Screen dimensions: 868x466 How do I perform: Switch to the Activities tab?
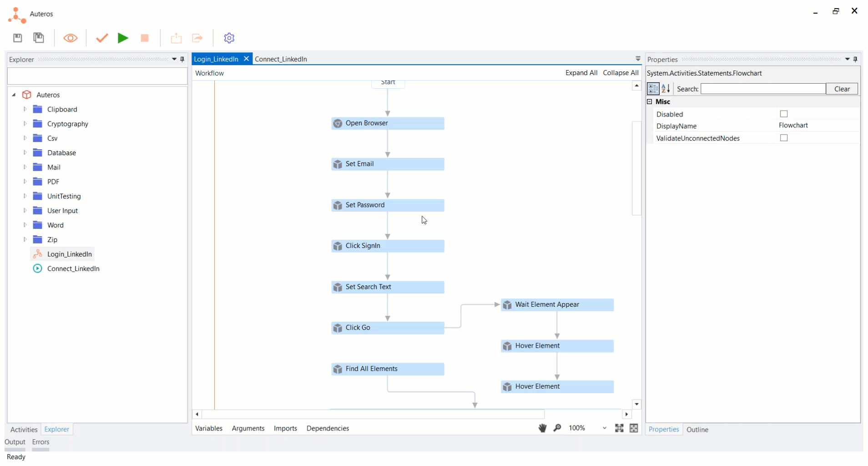(x=24, y=430)
